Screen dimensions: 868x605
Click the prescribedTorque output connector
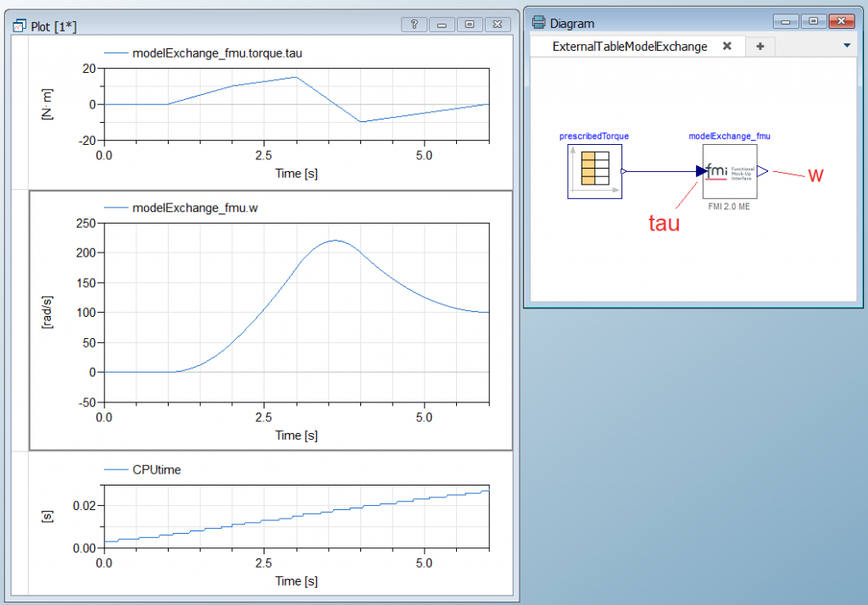coord(624,172)
